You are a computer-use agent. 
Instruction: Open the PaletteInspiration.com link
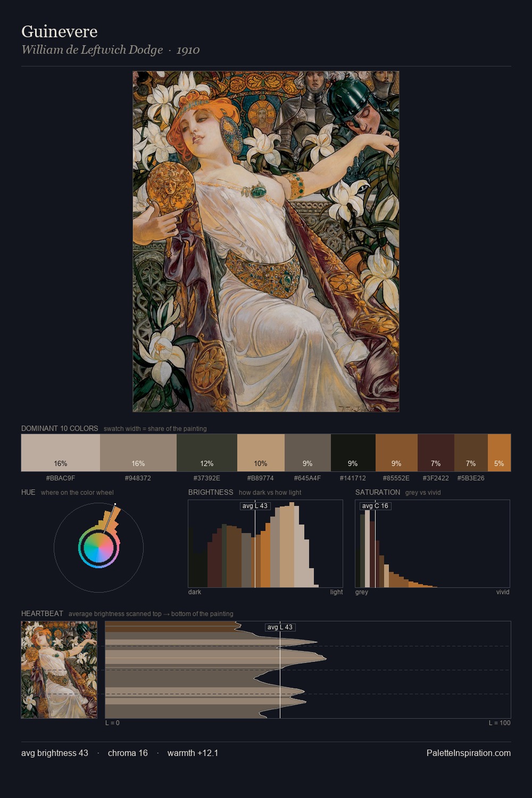point(469,753)
